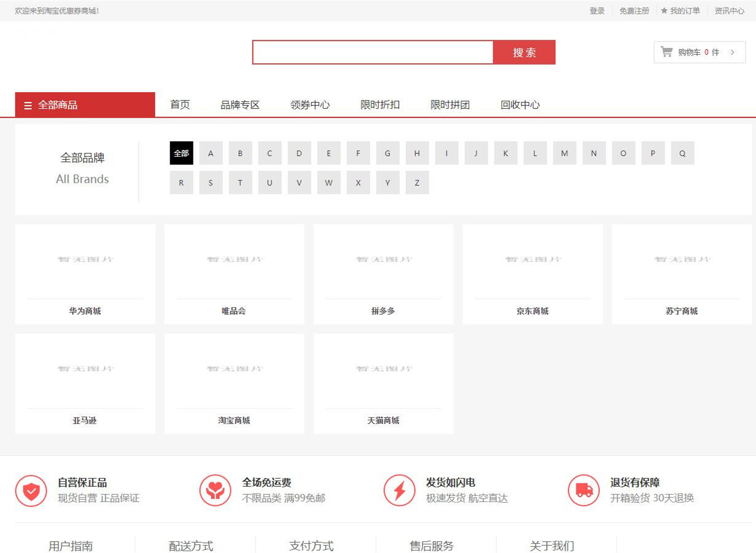The image size is (756, 553).
Task: Open the 品牌专区 navigation item
Action: coord(240,104)
